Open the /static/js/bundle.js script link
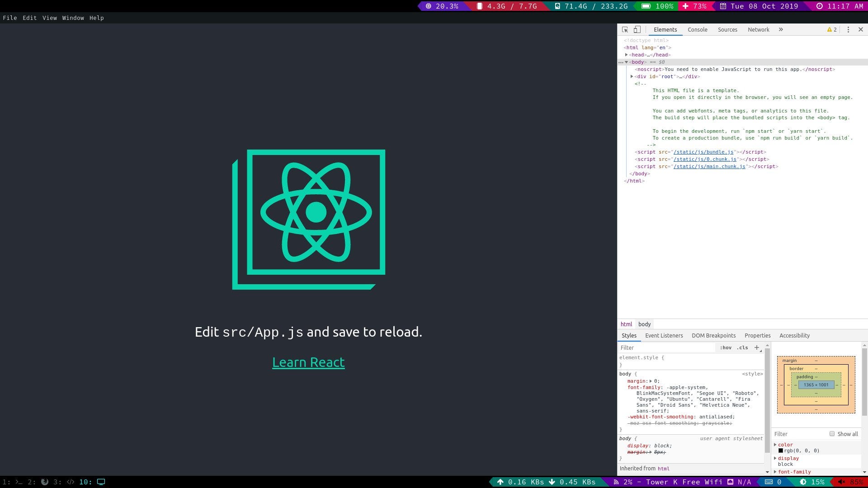 (x=703, y=152)
